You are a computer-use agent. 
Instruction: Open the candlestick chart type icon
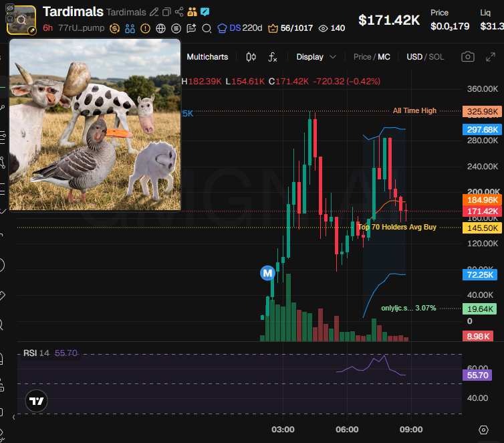click(251, 57)
